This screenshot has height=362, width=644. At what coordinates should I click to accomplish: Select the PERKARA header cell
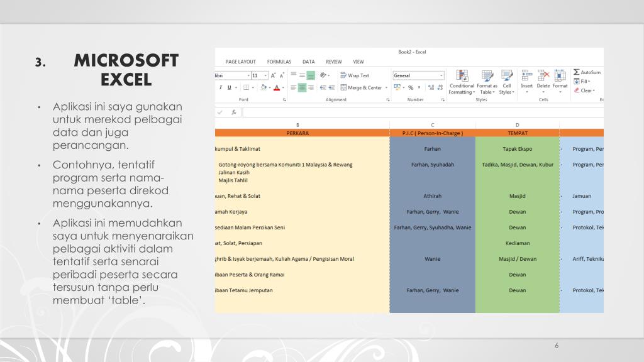point(302,133)
